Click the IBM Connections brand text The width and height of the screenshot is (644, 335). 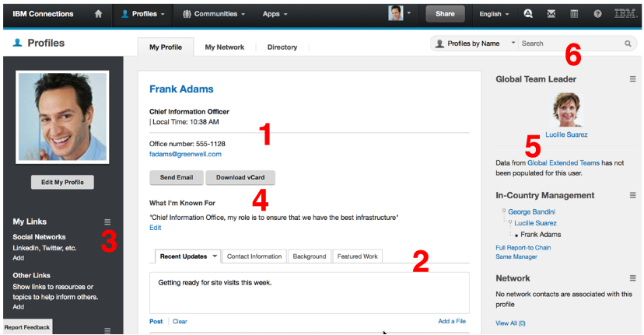coord(43,14)
